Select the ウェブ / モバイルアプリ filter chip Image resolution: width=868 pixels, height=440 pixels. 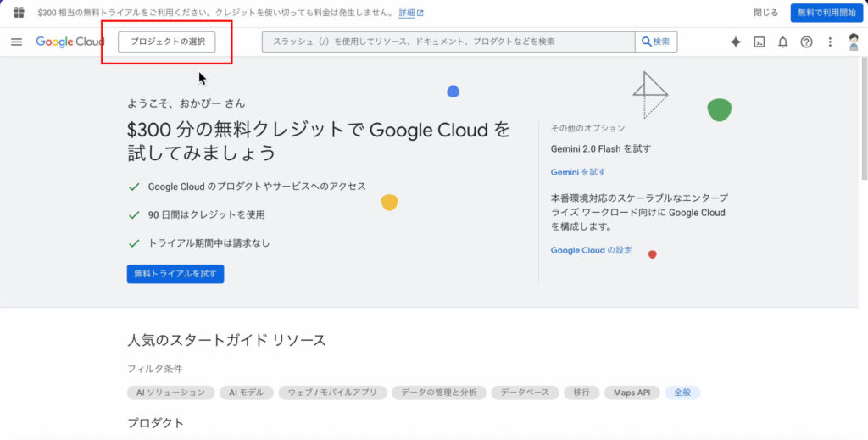point(332,393)
